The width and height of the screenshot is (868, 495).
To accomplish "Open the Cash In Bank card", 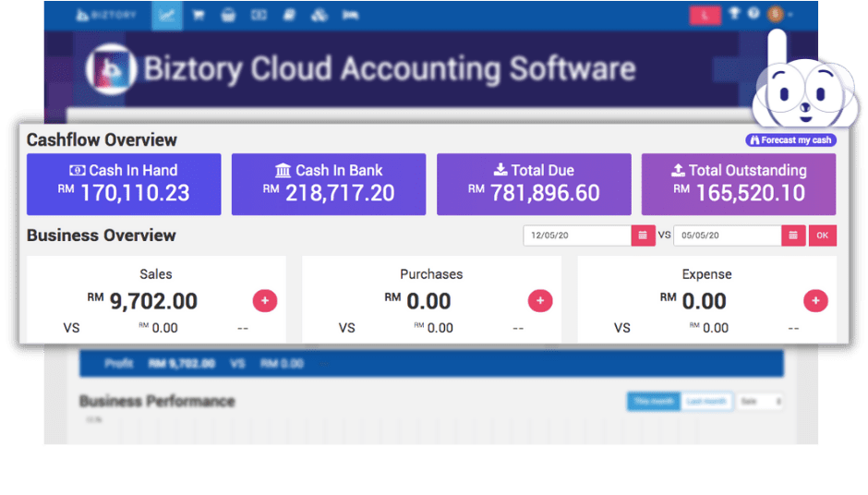I will pos(329,185).
